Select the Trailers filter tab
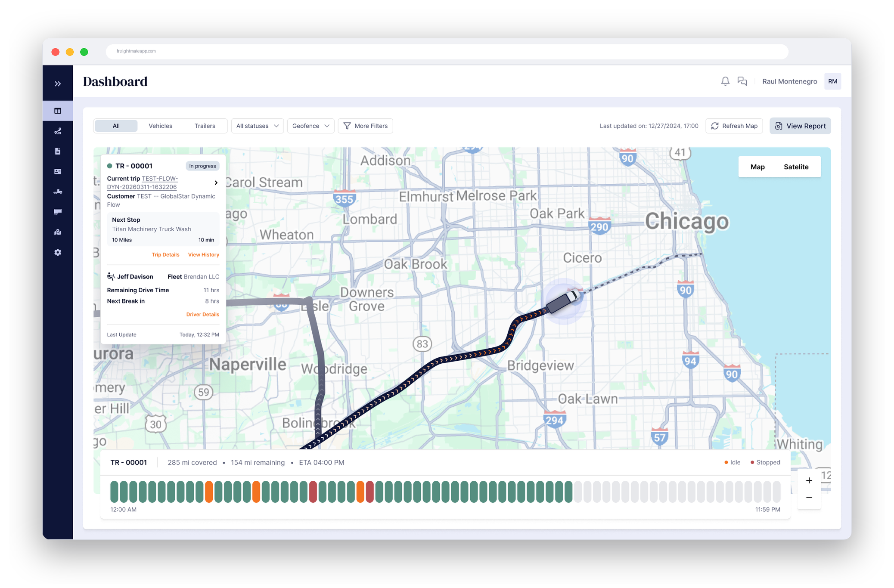Viewport: 894px width, 588px height. pyautogui.click(x=205, y=126)
